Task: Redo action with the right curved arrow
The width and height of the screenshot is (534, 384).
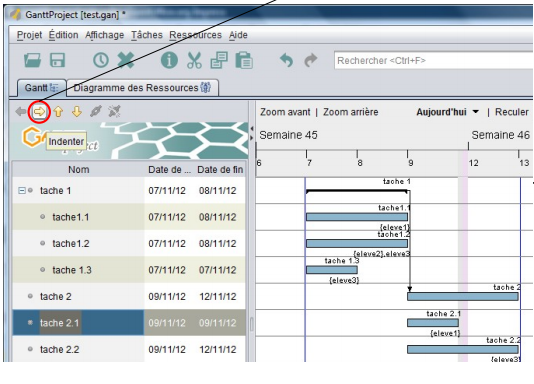Action: 311,61
